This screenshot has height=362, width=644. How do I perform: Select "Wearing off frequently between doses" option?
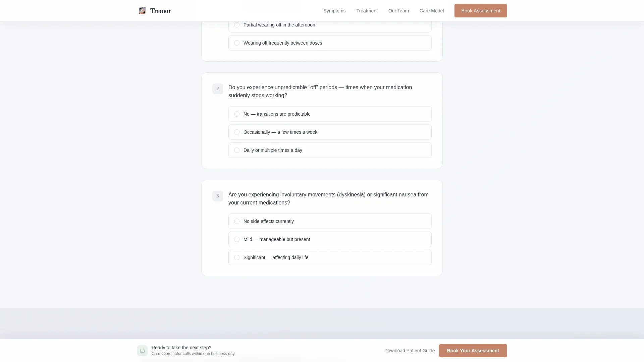330,43
